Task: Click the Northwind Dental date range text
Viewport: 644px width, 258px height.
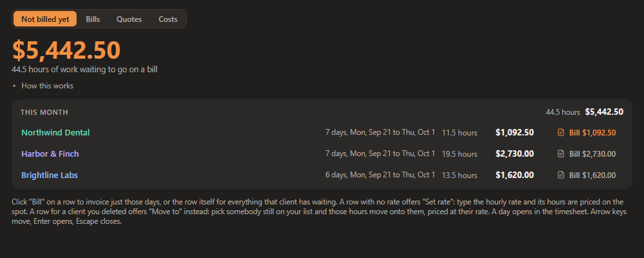Action: 380,132
